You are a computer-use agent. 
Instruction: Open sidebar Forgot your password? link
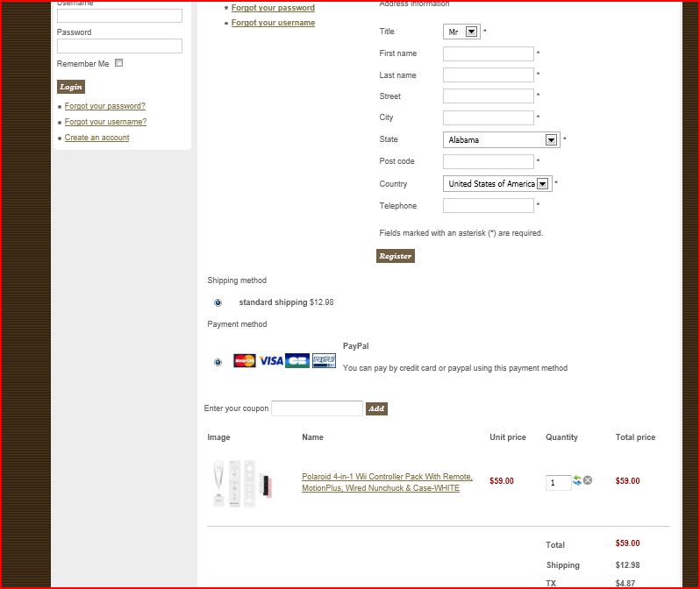click(105, 106)
